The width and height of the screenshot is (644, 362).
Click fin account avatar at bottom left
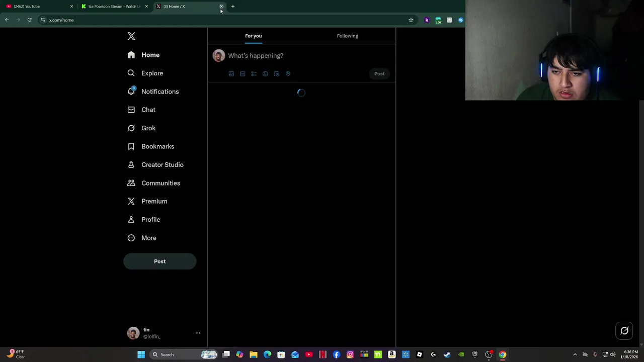[133, 333]
